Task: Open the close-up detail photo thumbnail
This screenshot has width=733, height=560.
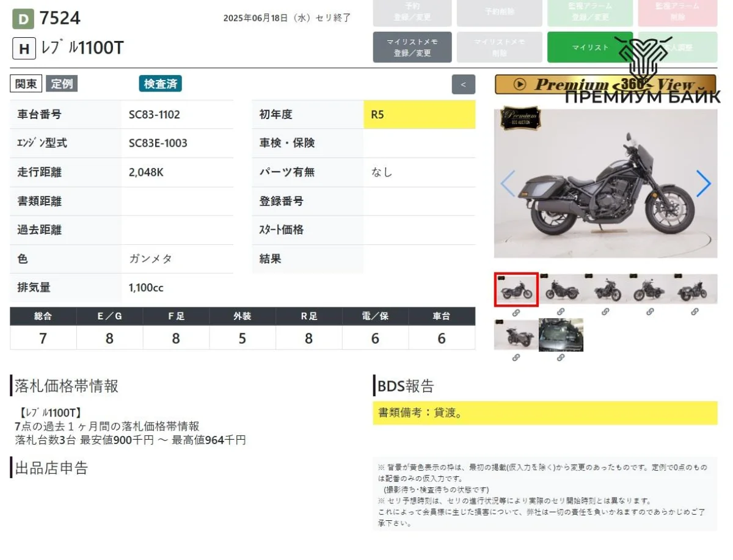Action: click(x=561, y=335)
